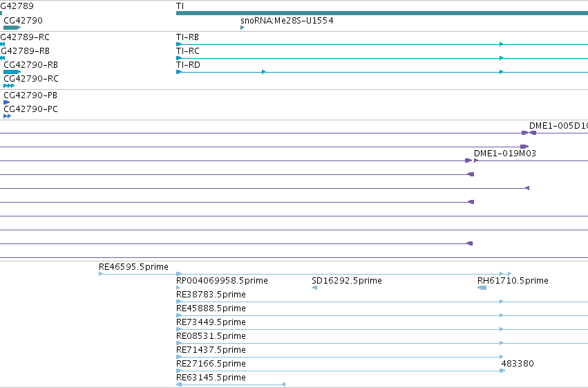The height and width of the screenshot is (388, 588).
Task: Click the G42789-RB transcript label
Action: (x=25, y=51)
